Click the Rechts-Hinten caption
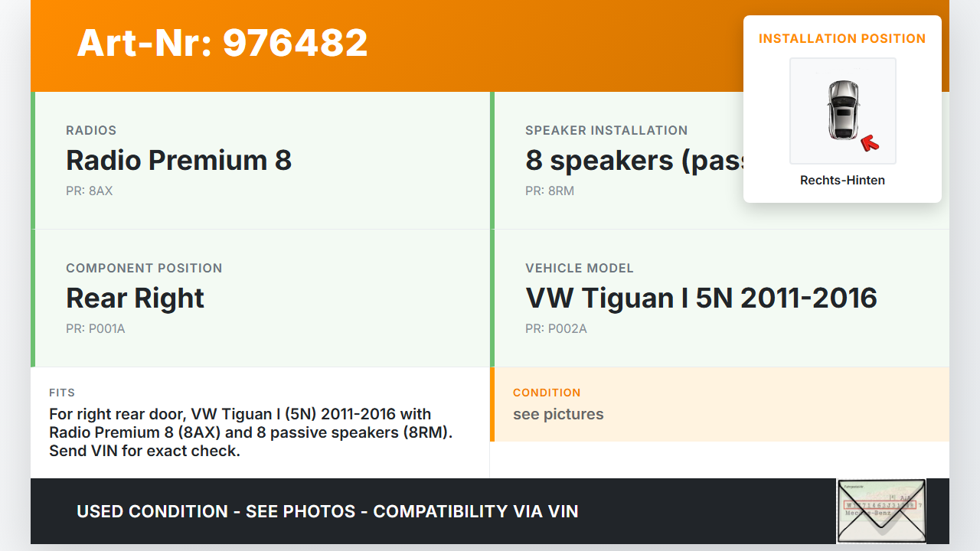 tap(842, 181)
